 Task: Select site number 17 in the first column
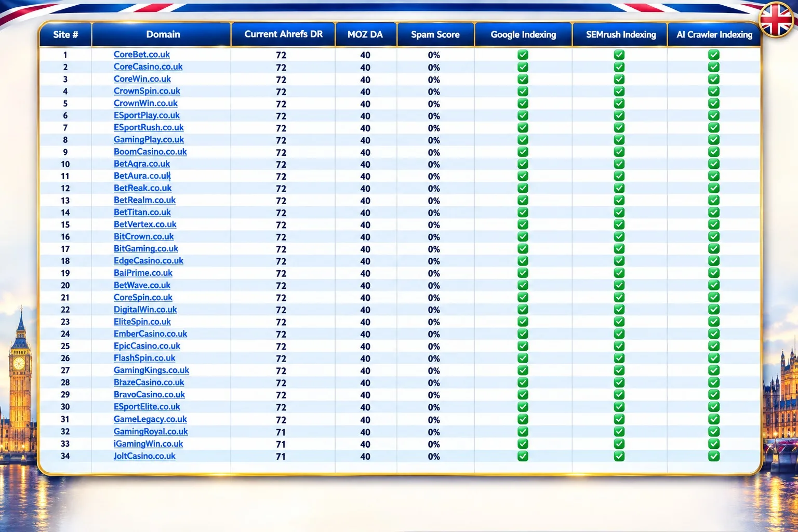pyautogui.click(x=65, y=249)
